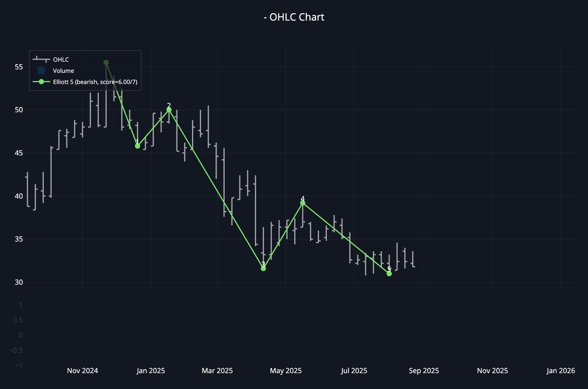This screenshot has height=389, width=588.
Task: Toggle the OHLC trace in legend
Action: tap(61, 60)
